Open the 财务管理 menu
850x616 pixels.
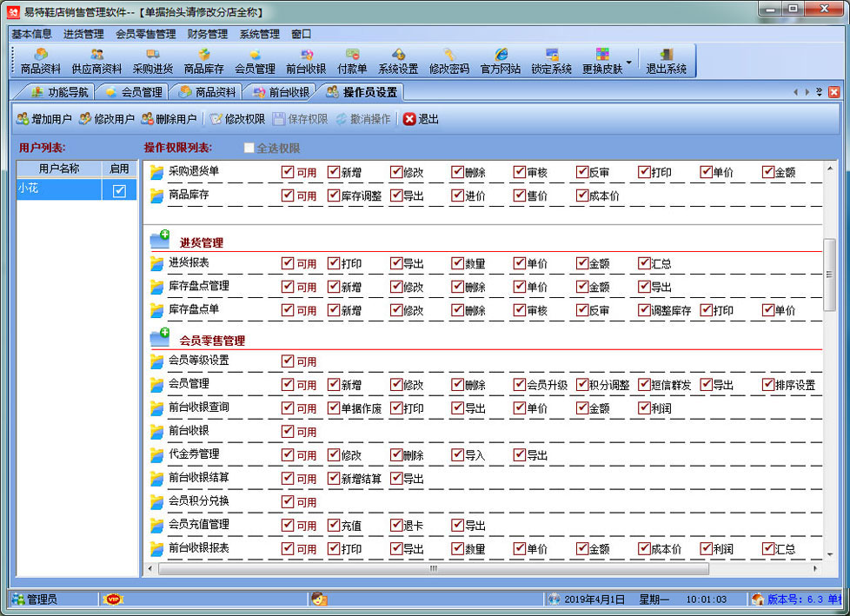point(207,34)
